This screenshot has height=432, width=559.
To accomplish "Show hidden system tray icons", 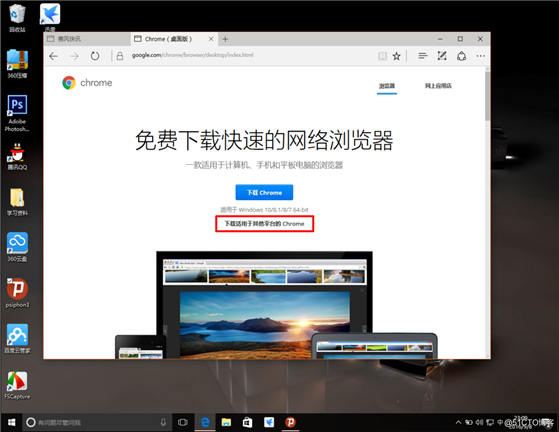I will [458, 423].
